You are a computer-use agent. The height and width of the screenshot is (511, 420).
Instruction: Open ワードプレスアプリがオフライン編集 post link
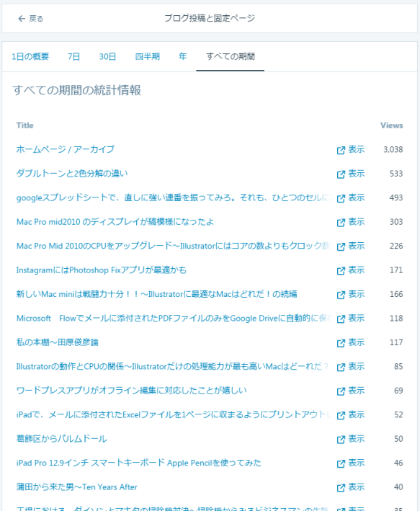132,391
